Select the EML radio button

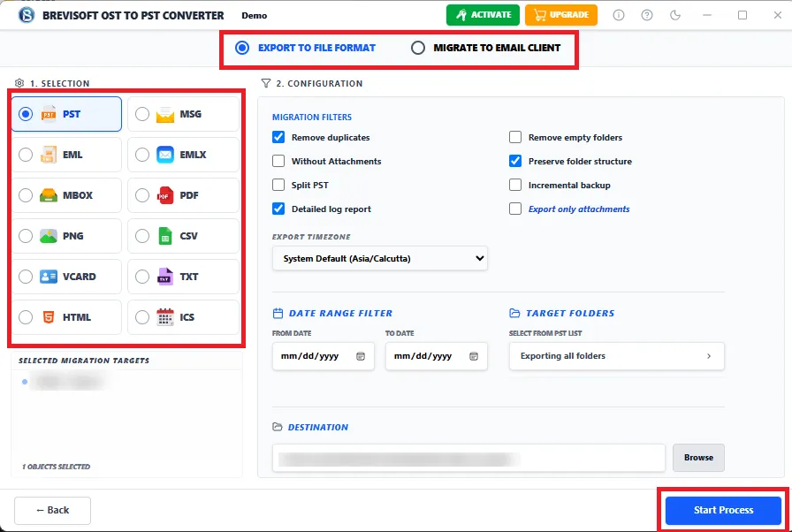coord(26,155)
